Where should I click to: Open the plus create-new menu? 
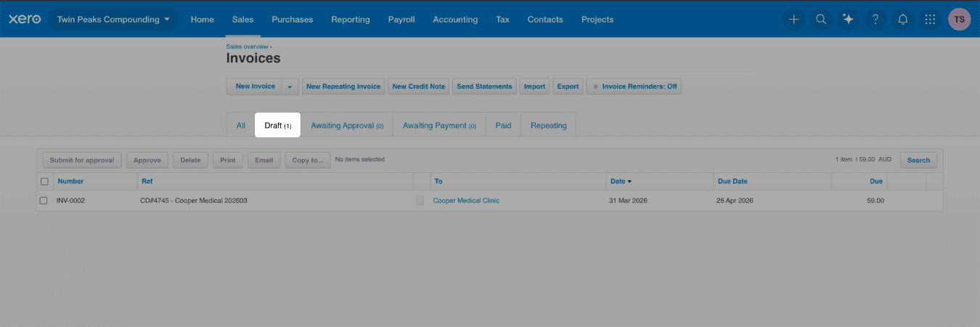coord(793,20)
